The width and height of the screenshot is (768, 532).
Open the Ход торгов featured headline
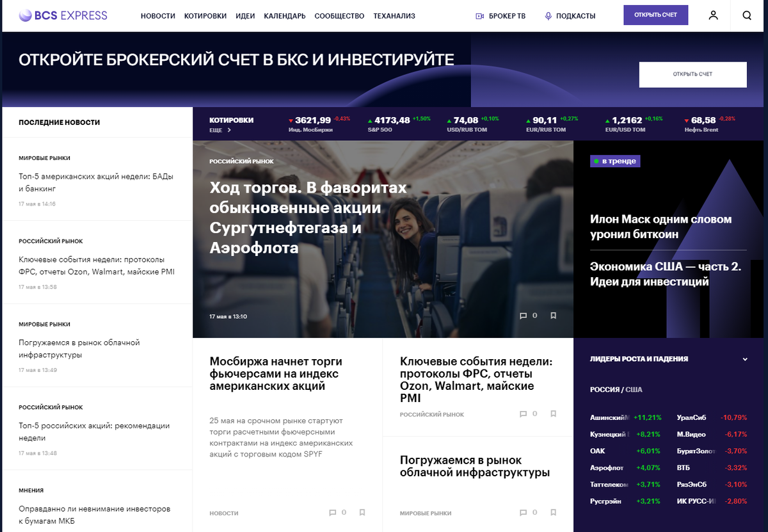click(308, 218)
